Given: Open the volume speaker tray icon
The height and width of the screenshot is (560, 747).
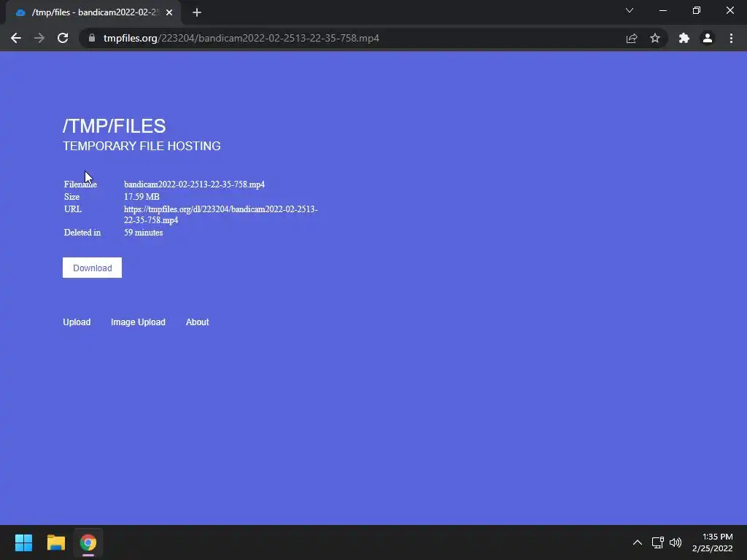Looking at the screenshot, I should (676, 542).
